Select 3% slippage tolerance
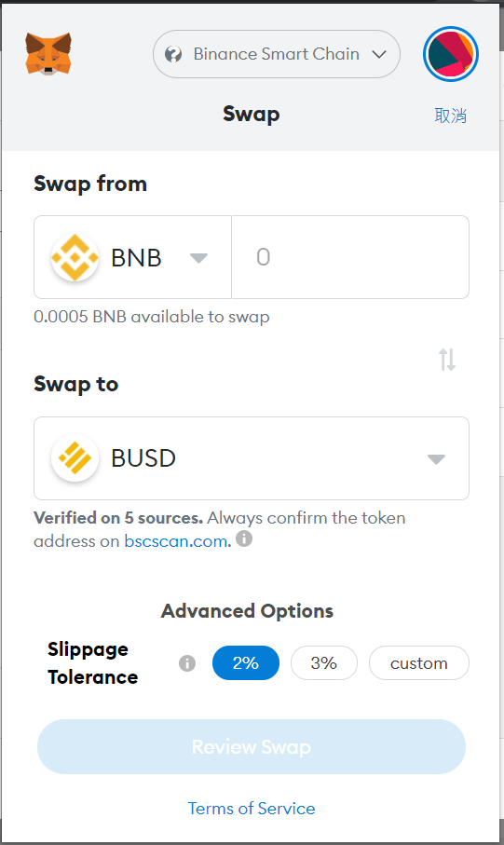 (x=324, y=662)
